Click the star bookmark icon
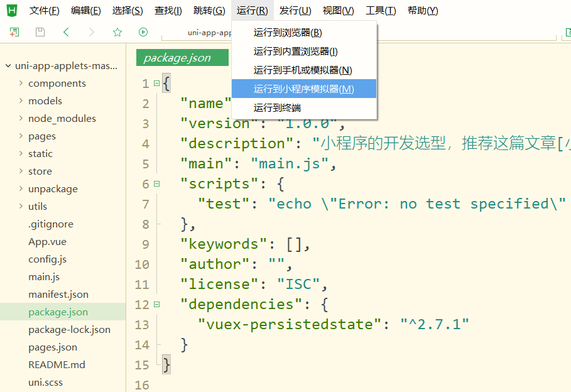The height and width of the screenshot is (392, 571). (117, 32)
